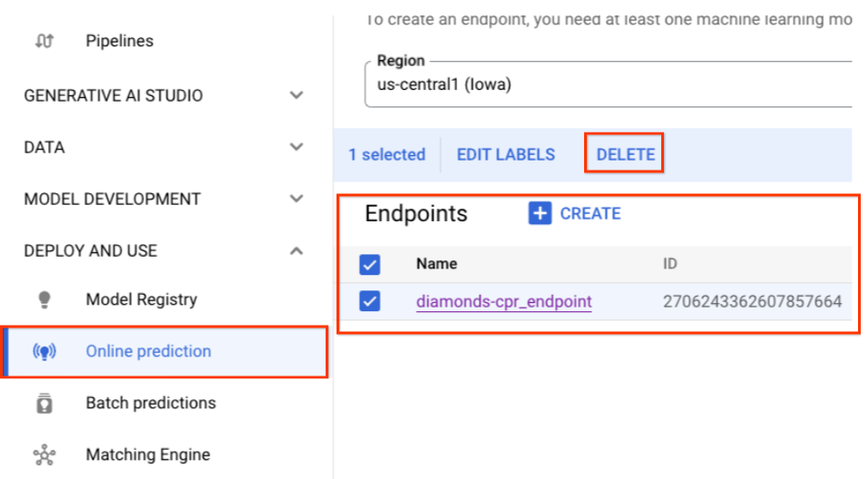Open the Matching Engine page

click(147, 455)
